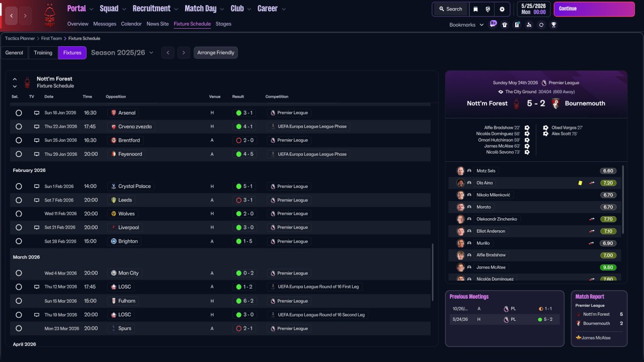
Task: Select the Crvena zvezda fixture radio button
Action: click(19, 127)
